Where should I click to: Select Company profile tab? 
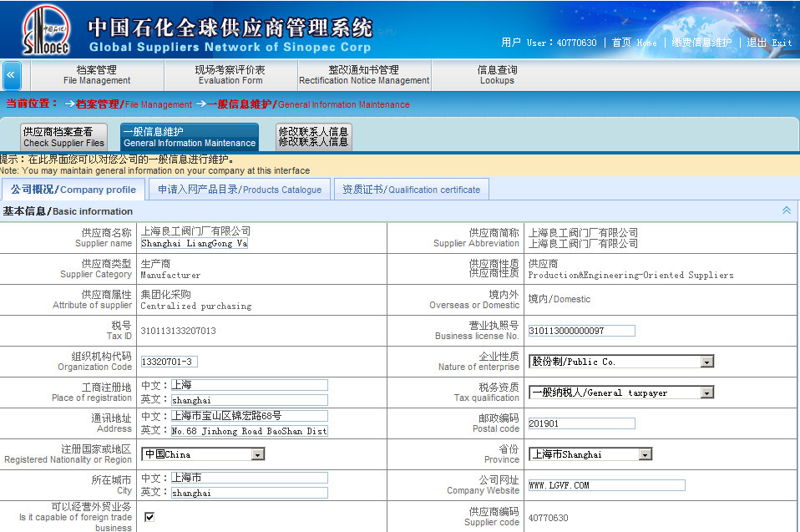click(73, 190)
